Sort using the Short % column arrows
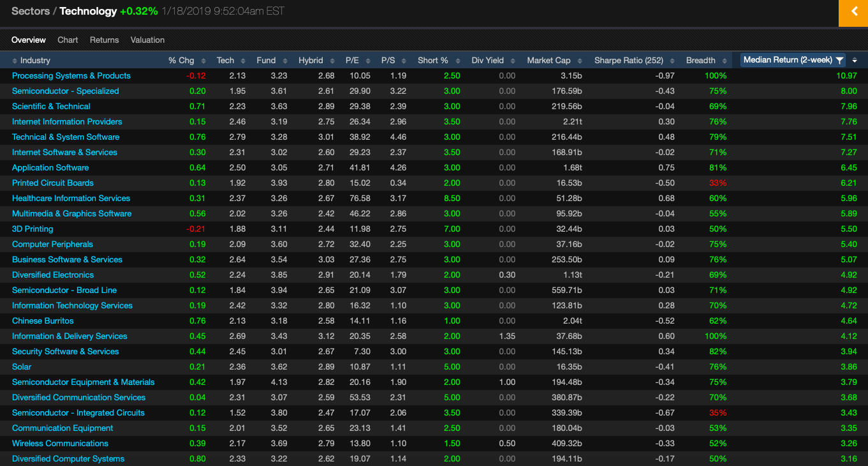 (x=457, y=61)
